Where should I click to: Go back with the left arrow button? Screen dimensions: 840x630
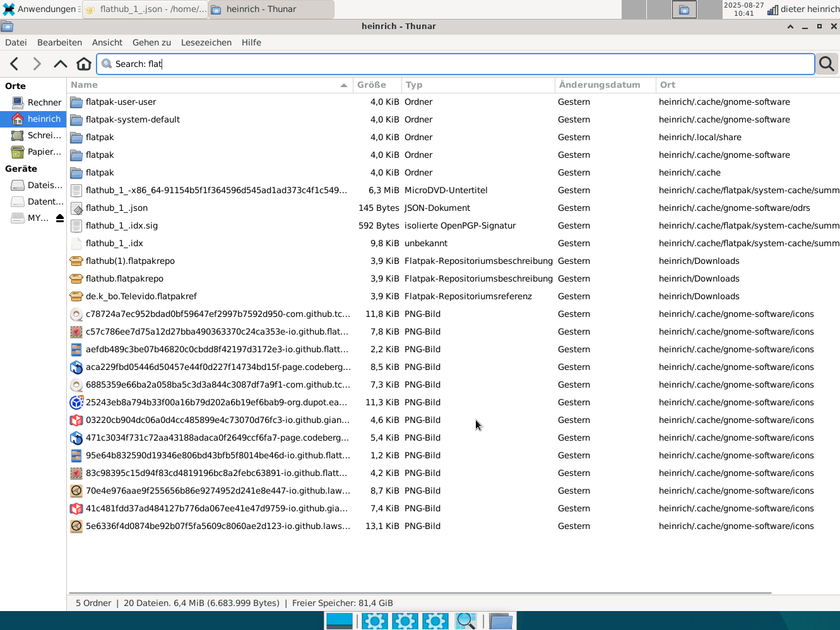(x=15, y=64)
